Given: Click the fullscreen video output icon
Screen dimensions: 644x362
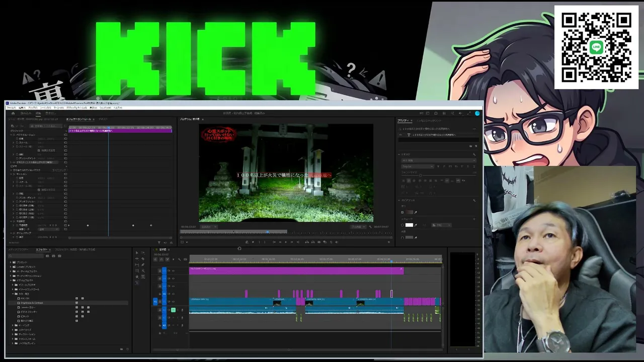Looking at the screenshot, I should (469, 113).
